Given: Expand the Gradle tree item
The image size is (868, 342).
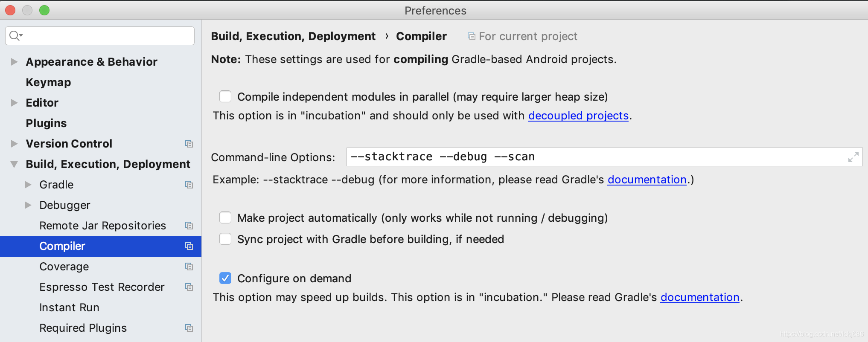Looking at the screenshot, I should 28,185.
